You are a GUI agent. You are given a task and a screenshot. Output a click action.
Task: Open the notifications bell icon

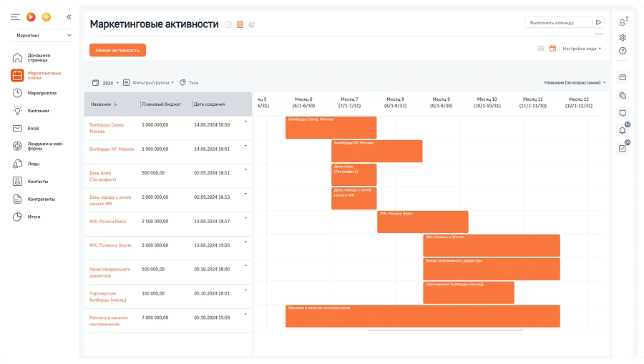[622, 130]
